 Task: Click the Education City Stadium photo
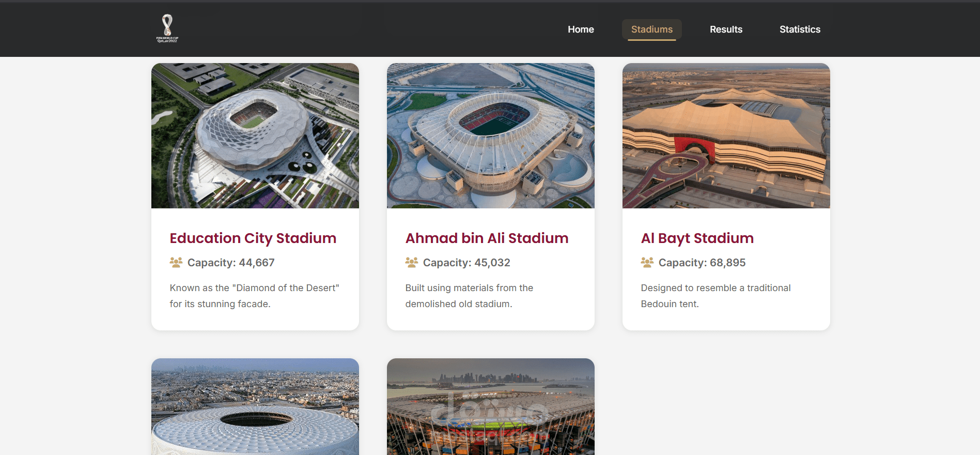click(255, 136)
